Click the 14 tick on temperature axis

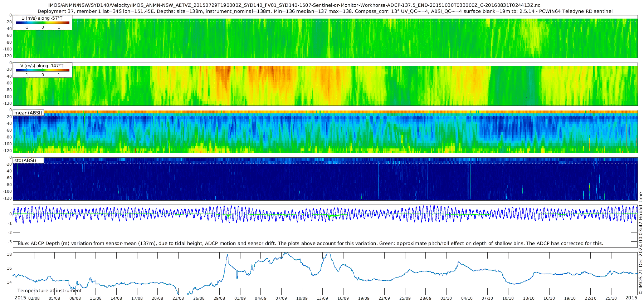point(10,282)
